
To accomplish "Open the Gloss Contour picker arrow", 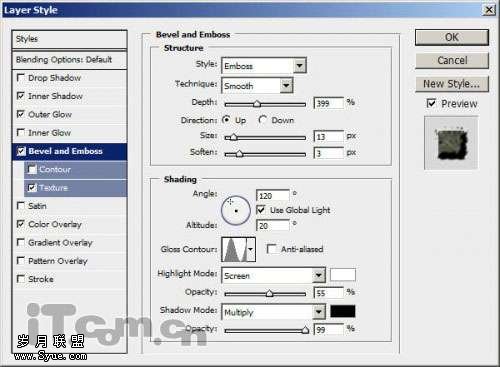I will tap(251, 249).
